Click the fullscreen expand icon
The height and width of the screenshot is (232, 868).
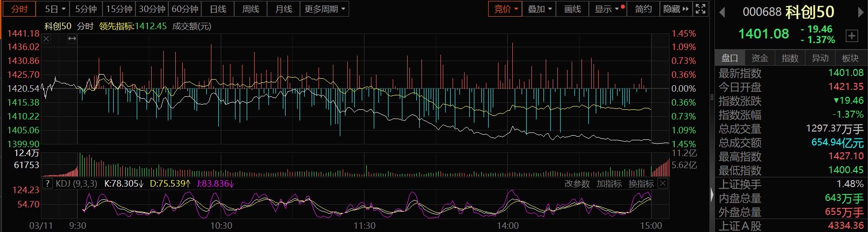[x=701, y=9]
